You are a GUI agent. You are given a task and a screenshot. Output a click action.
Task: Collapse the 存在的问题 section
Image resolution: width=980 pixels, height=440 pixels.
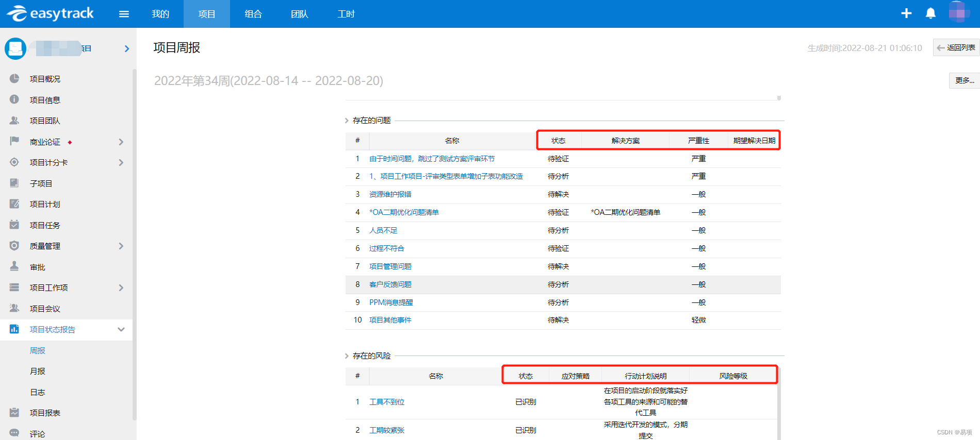click(347, 121)
